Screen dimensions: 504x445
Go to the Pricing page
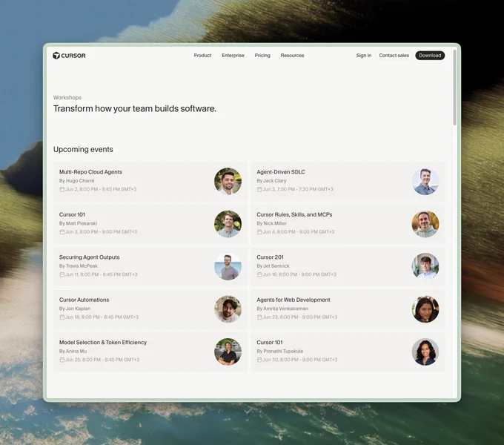(262, 56)
